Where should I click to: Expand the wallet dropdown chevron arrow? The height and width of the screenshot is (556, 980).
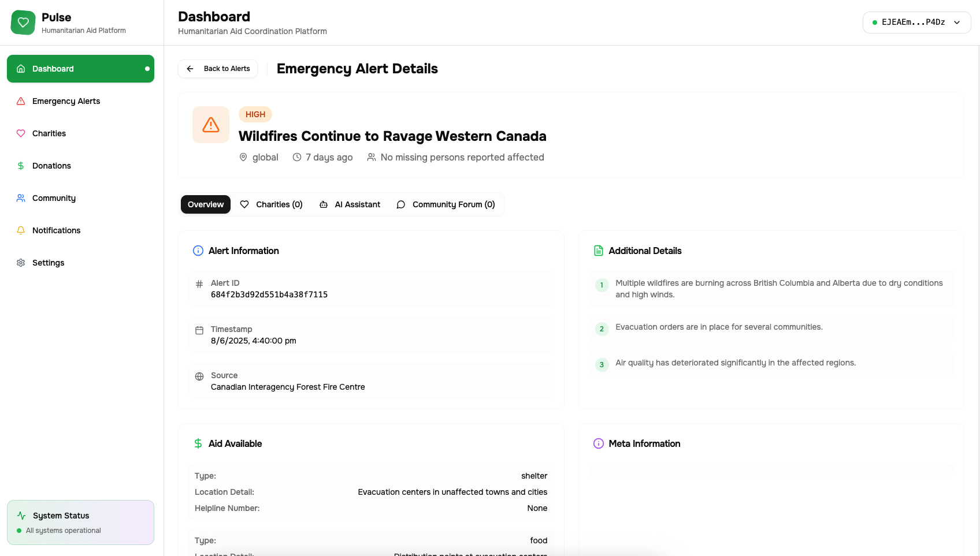coord(957,23)
